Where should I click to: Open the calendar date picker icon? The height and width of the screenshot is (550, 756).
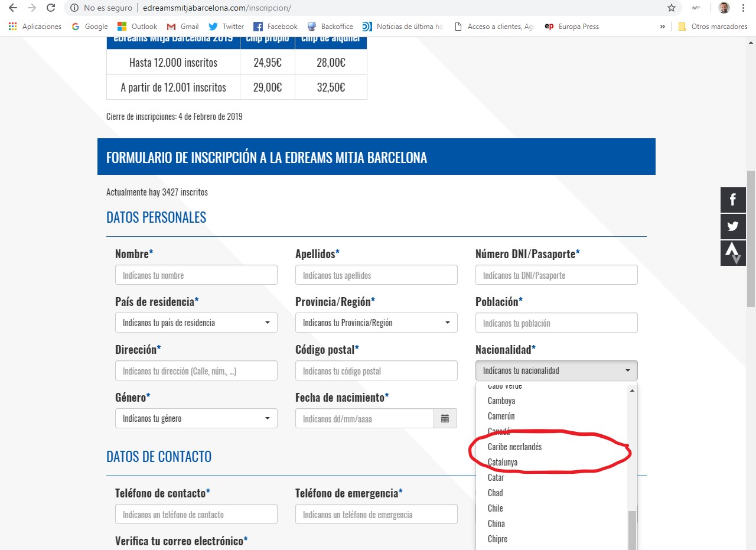pyautogui.click(x=445, y=419)
